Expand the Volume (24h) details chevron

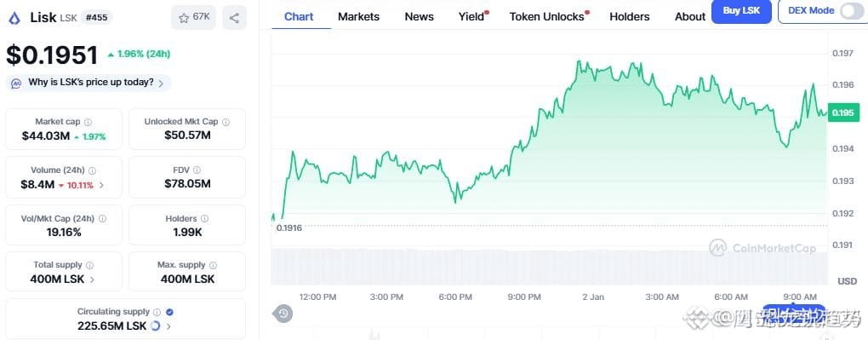pyautogui.click(x=101, y=185)
